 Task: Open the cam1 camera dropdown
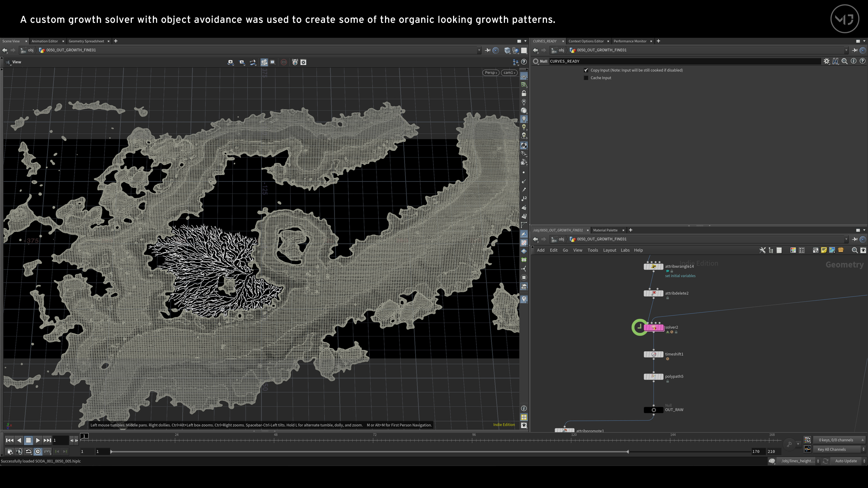509,73
